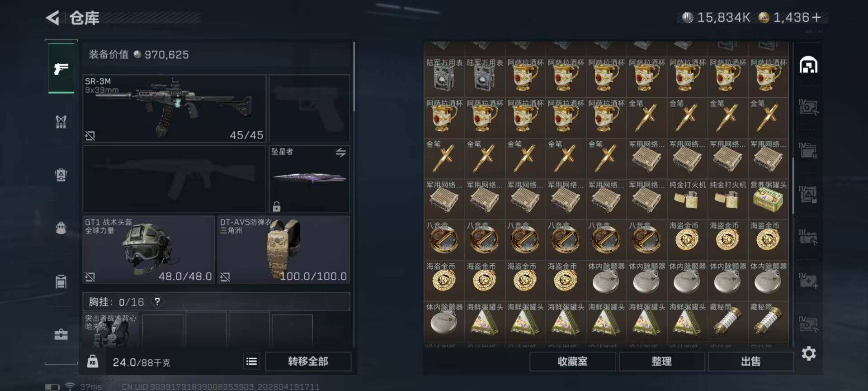Open the weight lock icon near 24.0/88千克
Screen dimensions: 868x391
pyautogui.click(x=93, y=361)
